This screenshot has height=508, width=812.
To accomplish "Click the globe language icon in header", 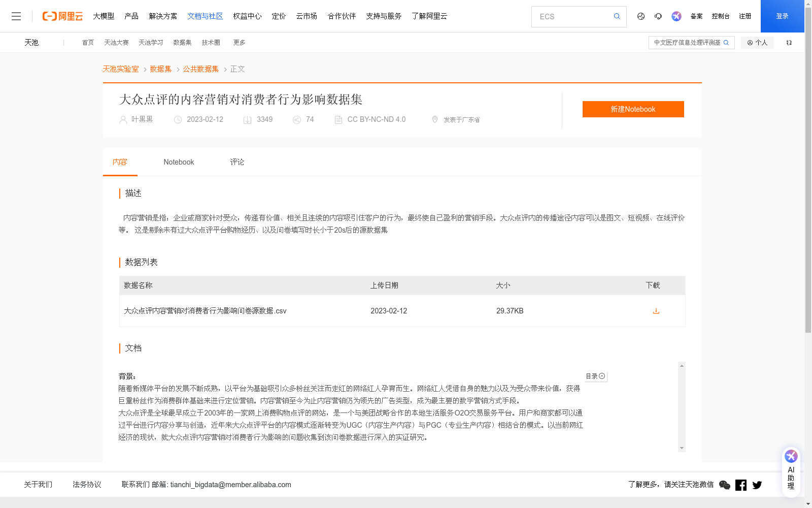I will (641, 16).
